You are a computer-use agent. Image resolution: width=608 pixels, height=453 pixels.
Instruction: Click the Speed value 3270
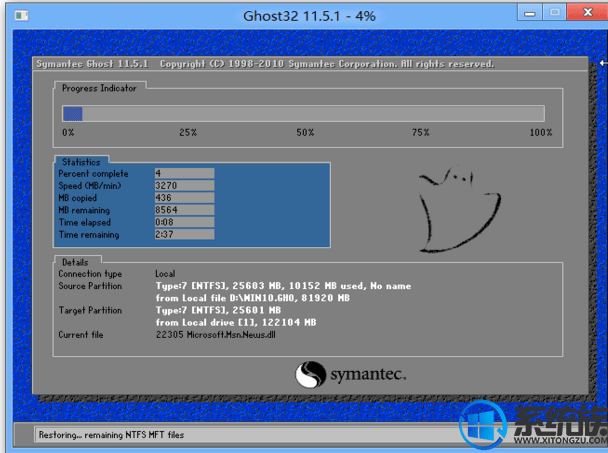click(x=184, y=185)
